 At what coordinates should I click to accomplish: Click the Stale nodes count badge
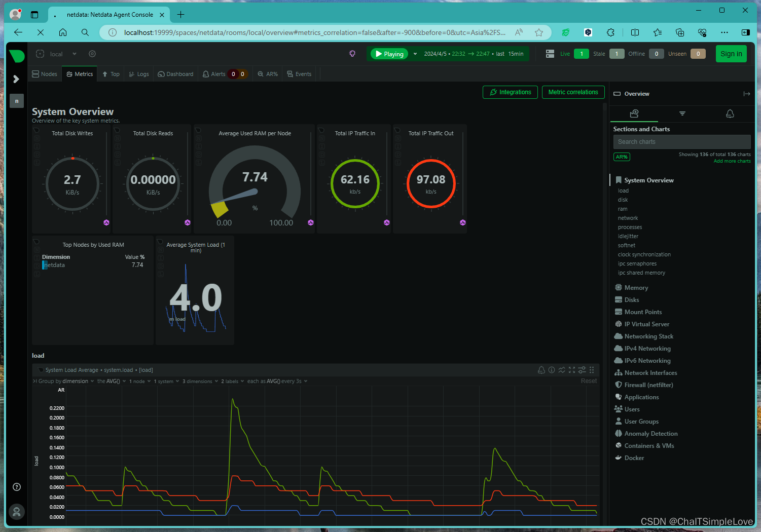[x=617, y=54]
